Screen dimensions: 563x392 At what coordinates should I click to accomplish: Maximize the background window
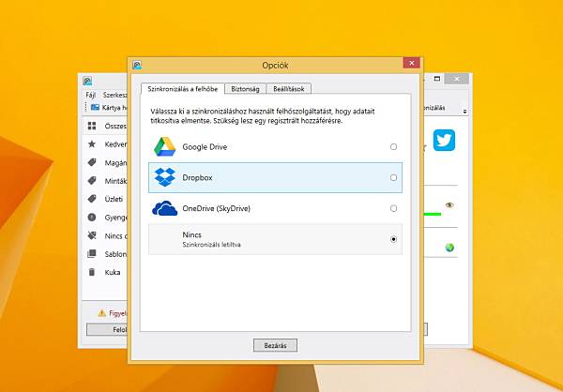[x=437, y=79]
